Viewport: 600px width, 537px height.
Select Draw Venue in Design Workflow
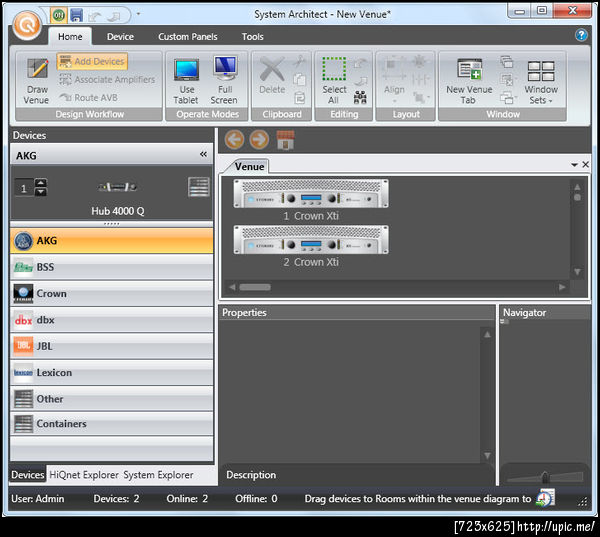pyautogui.click(x=37, y=81)
